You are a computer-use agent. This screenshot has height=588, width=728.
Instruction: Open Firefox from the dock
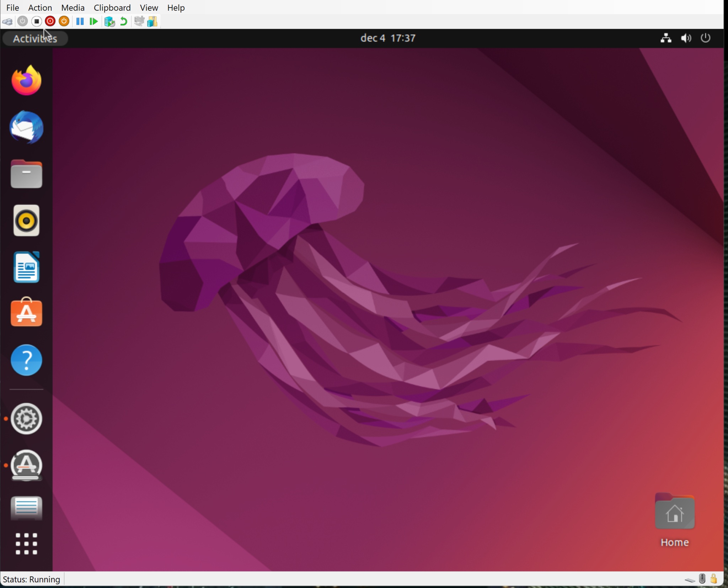coord(26,80)
